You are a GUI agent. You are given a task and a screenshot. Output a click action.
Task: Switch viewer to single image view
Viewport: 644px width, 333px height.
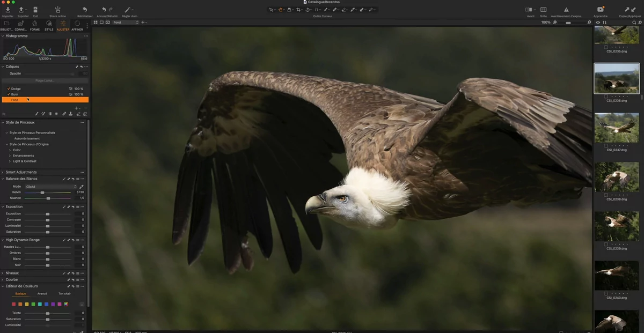point(101,23)
